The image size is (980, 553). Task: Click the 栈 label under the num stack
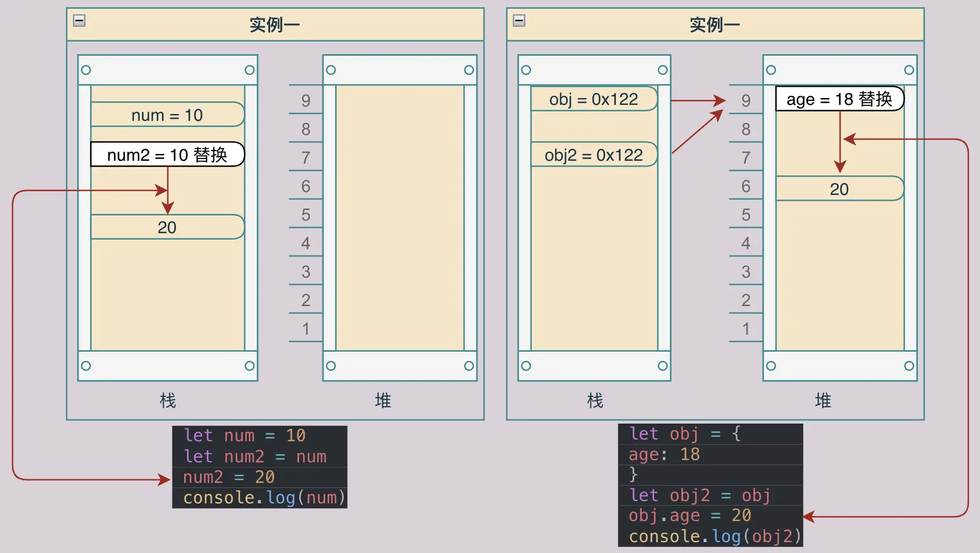tap(168, 401)
